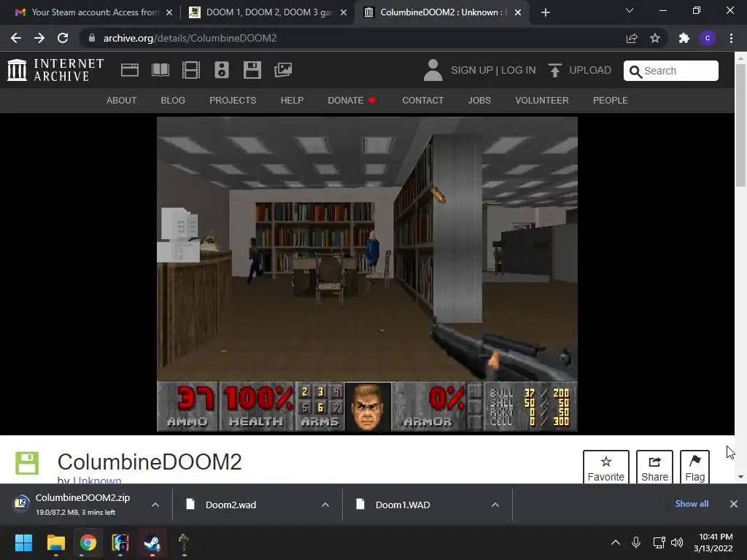Click the Favorite button
Image resolution: width=747 pixels, height=560 pixels.
[606, 467]
